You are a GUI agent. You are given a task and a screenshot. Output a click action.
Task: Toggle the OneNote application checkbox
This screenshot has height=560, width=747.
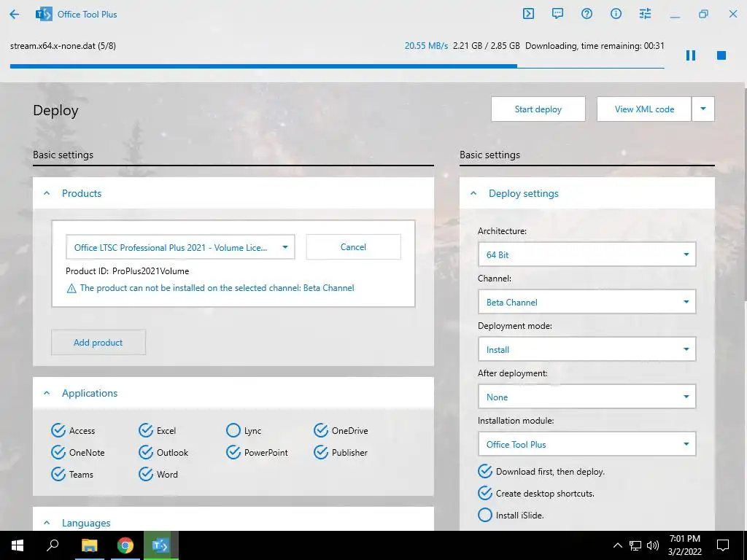pyautogui.click(x=58, y=452)
